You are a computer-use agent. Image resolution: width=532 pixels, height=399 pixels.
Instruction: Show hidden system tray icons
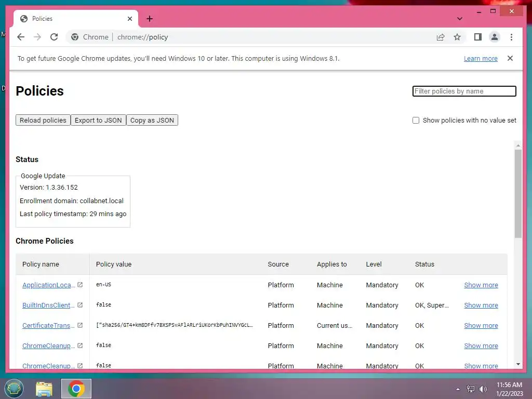(458, 389)
